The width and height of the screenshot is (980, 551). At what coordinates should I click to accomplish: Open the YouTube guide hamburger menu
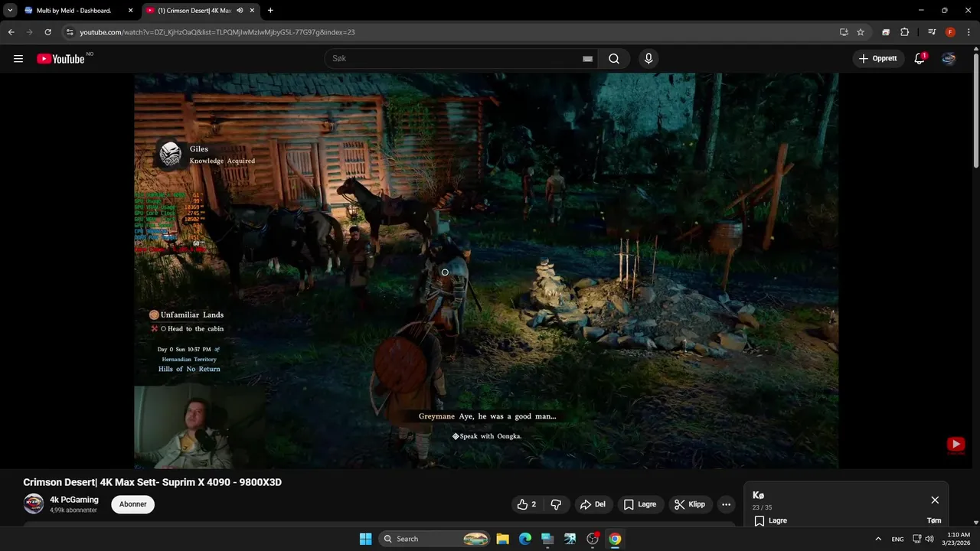pos(18,59)
